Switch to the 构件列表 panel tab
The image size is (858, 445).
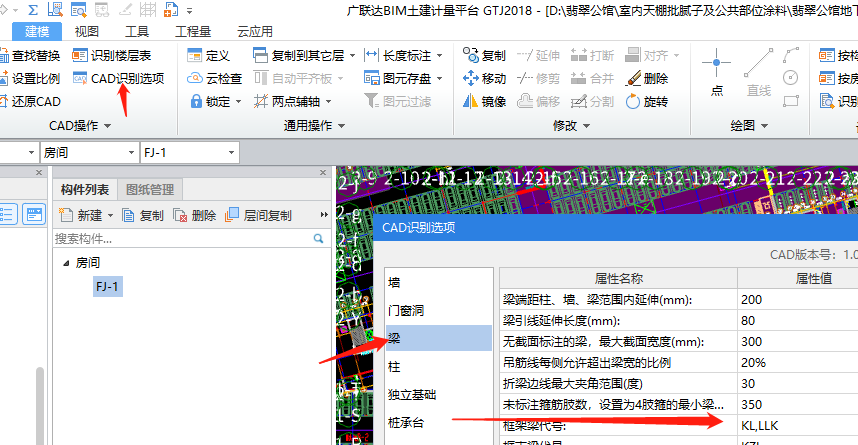85,190
